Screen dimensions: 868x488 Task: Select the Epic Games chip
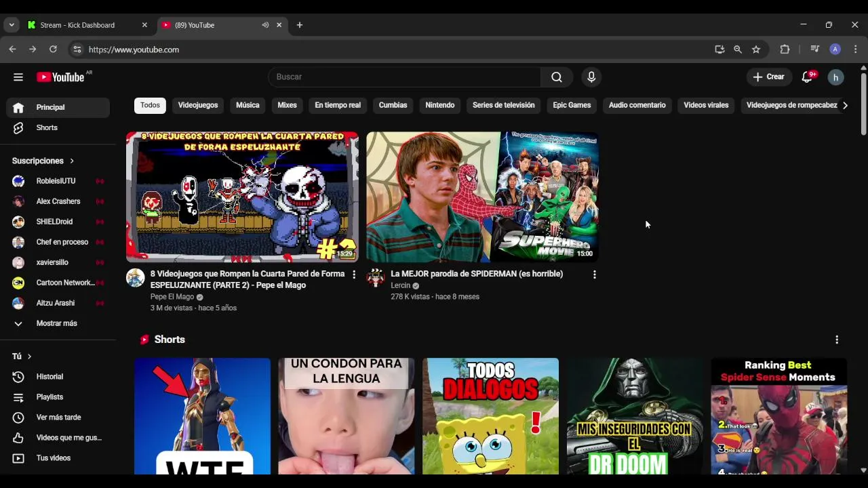tap(572, 105)
